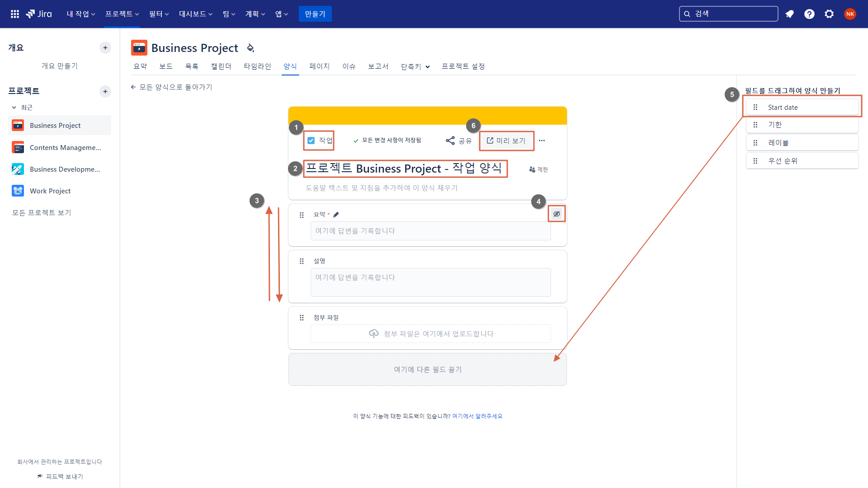Image resolution: width=868 pixels, height=488 pixels.
Task: Click the 제한 restriction icon
Action: tap(532, 169)
